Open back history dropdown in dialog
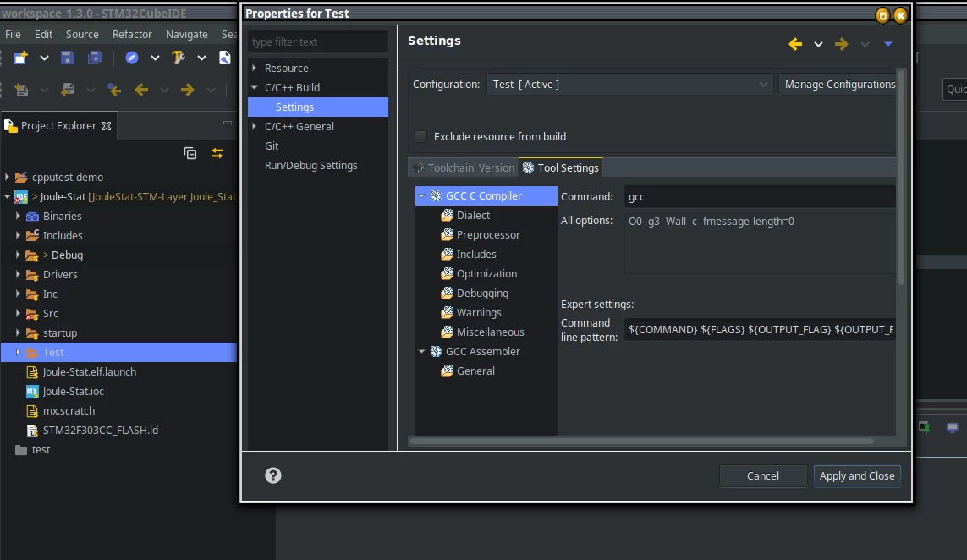Viewport: 967px width, 560px height. pyautogui.click(x=818, y=44)
